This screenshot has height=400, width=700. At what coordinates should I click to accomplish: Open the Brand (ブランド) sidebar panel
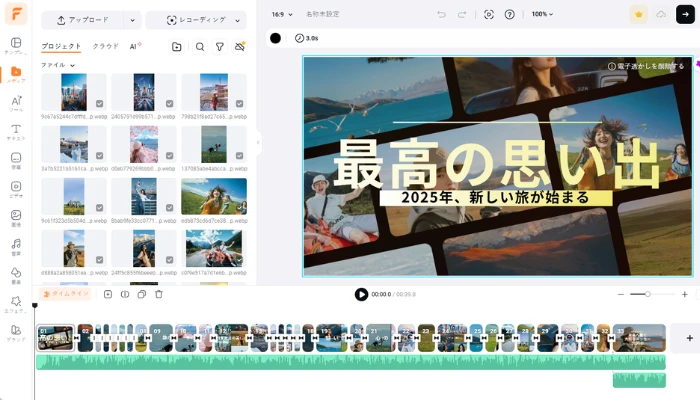point(16,333)
